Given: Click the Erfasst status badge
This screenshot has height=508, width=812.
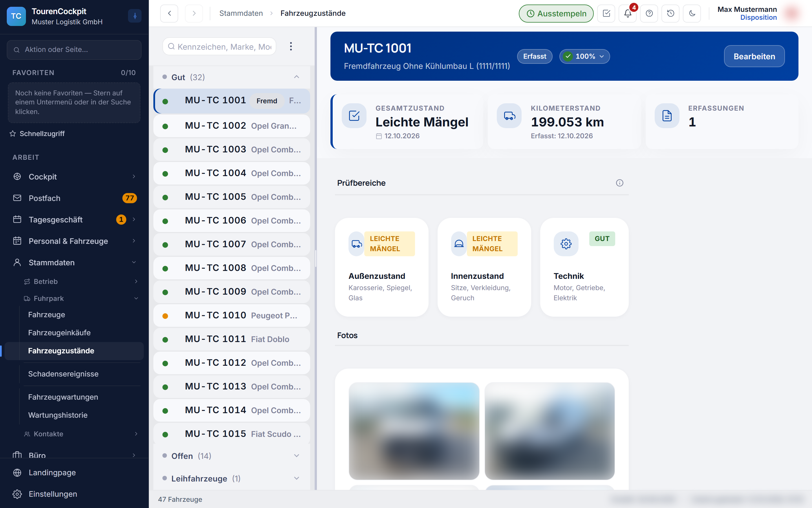Looking at the screenshot, I should point(535,56).
